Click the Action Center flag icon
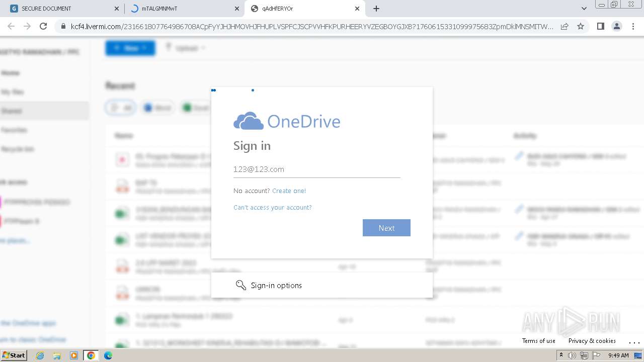This screenshot has height=362, width=644. pos(596,355)
